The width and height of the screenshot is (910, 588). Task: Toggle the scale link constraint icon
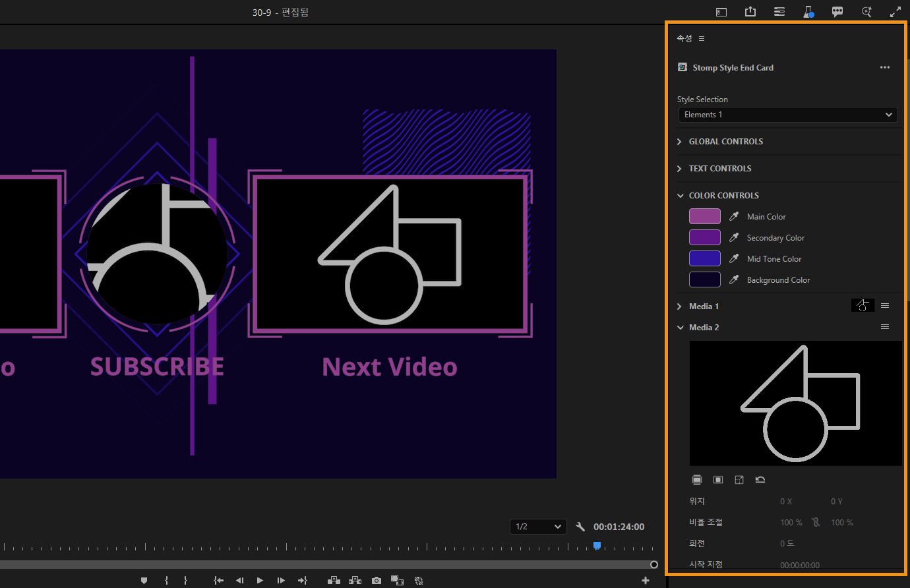point(816,522)
